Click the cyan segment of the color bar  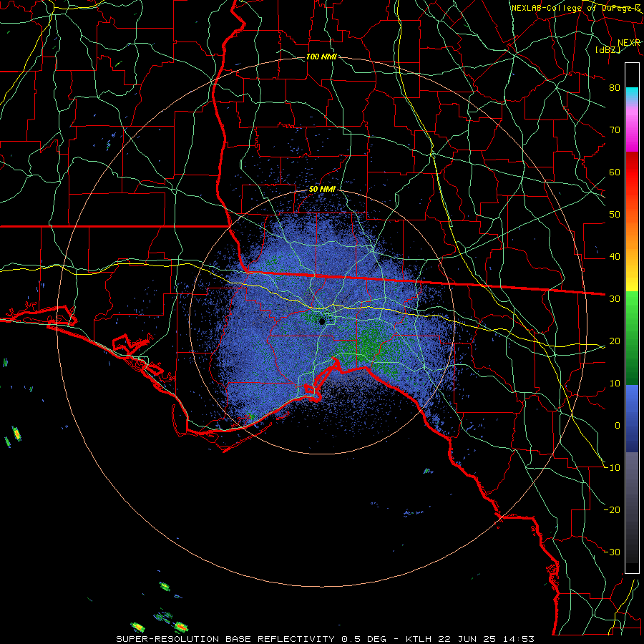[632, 94]
